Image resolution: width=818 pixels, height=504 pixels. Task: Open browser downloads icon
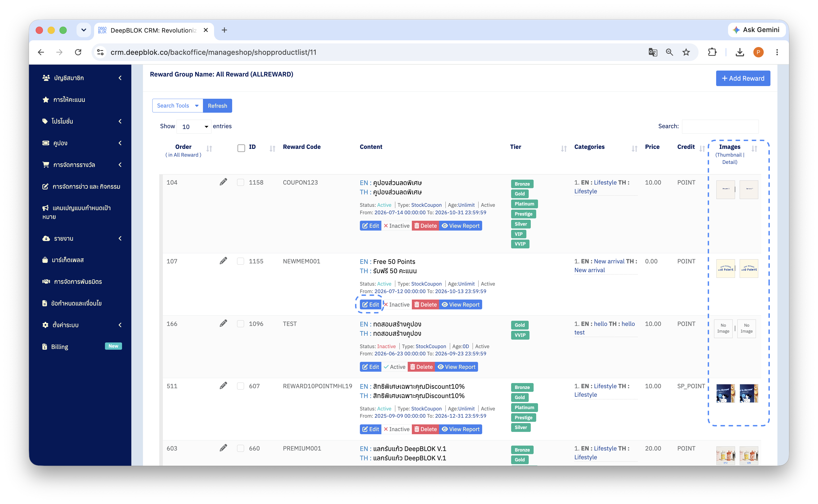click(740, 52)
